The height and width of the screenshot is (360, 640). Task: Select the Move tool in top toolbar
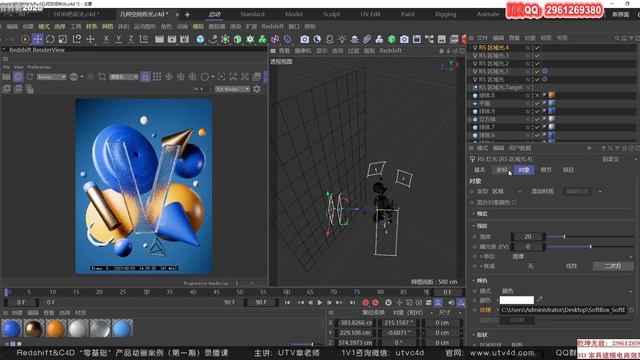click(38, 39)
